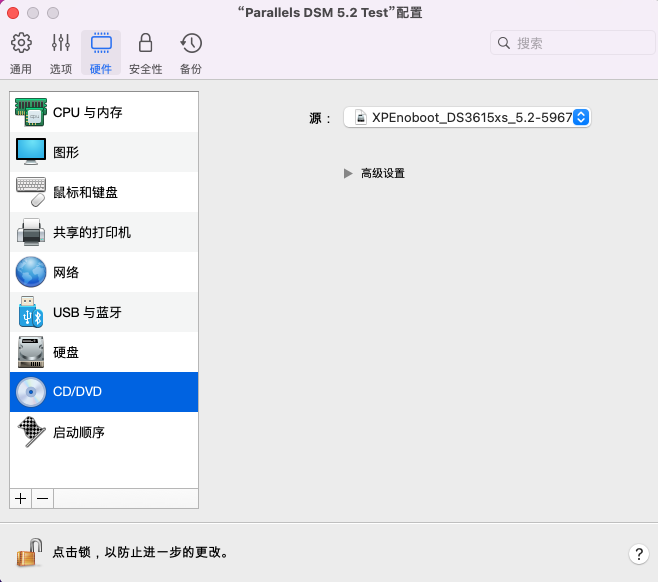Open the 安全性 (Security) lock tab

(145, 52)
